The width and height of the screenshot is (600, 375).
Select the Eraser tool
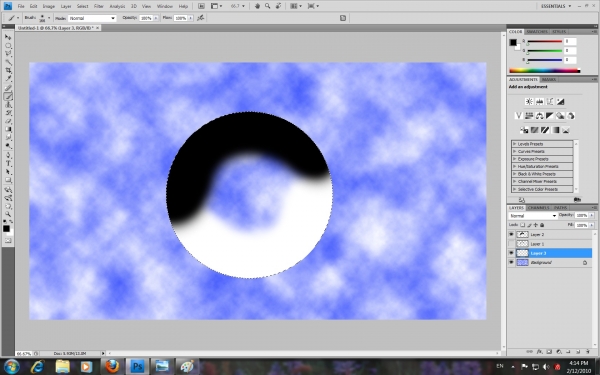coord(8,122)
